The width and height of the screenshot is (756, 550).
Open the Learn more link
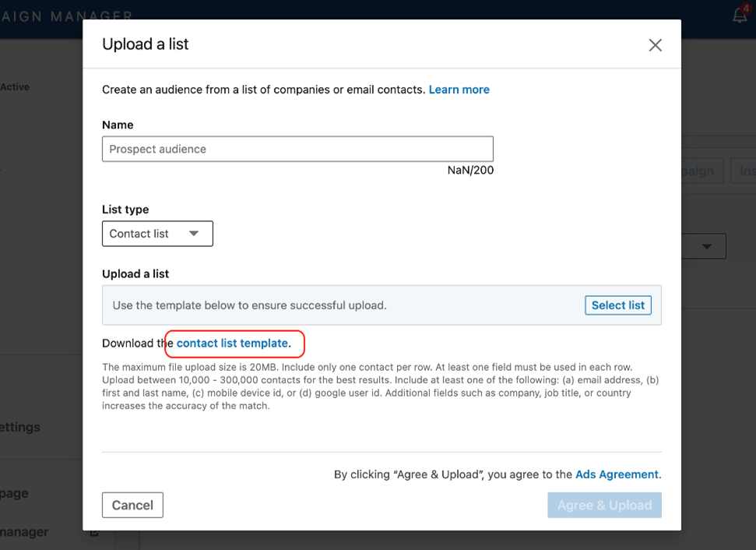(459, 90)
